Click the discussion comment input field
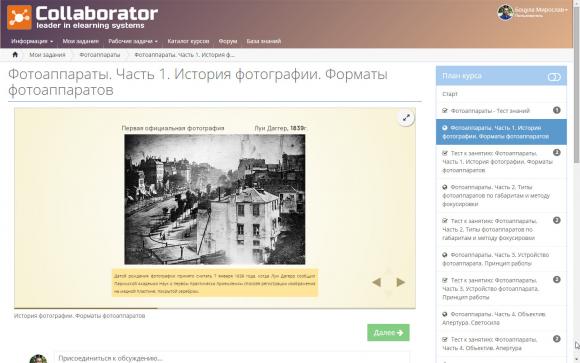This screenshot has height=363, width=580. coord(232,358)
